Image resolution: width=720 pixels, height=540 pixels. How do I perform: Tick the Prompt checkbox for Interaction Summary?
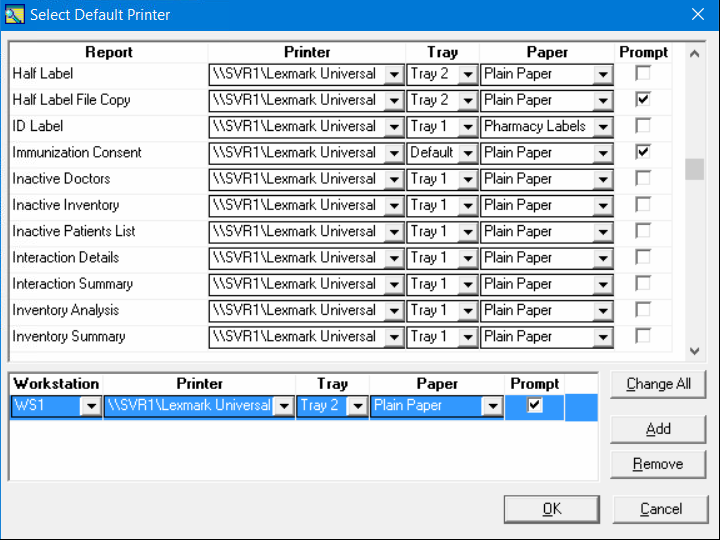tap(643, 283)
